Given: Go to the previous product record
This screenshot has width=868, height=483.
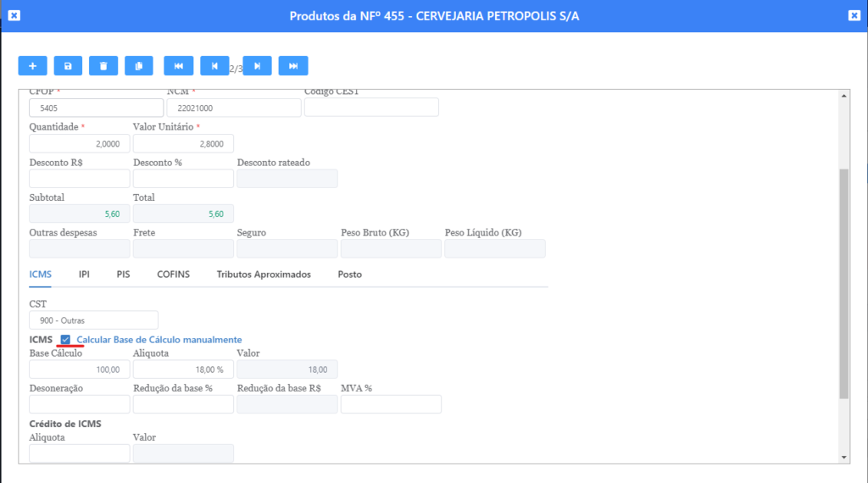Looking at the screenshot, I should point(214,66).
